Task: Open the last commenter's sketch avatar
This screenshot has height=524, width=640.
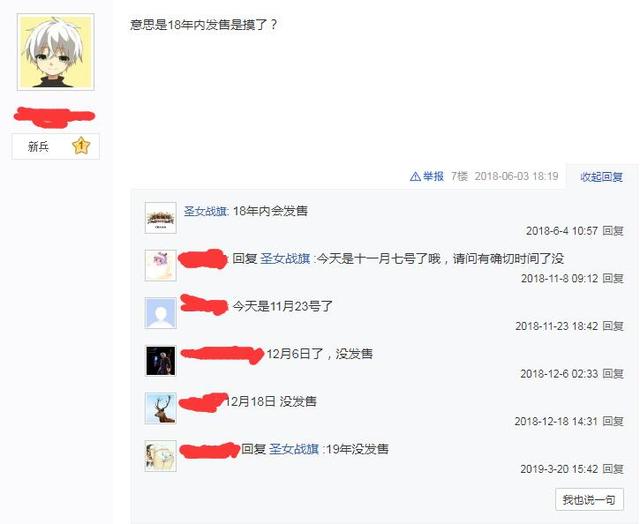Action: pos(160,456)
